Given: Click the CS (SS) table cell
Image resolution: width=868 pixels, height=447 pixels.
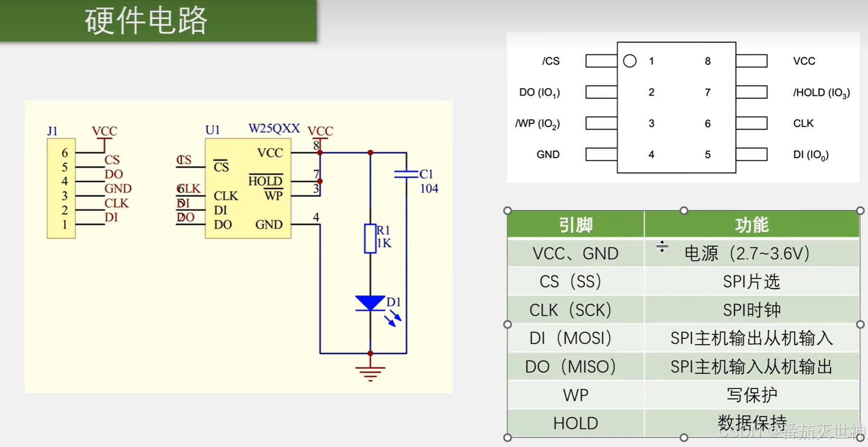Looking at the screenshot, I should tap(576, 282).
